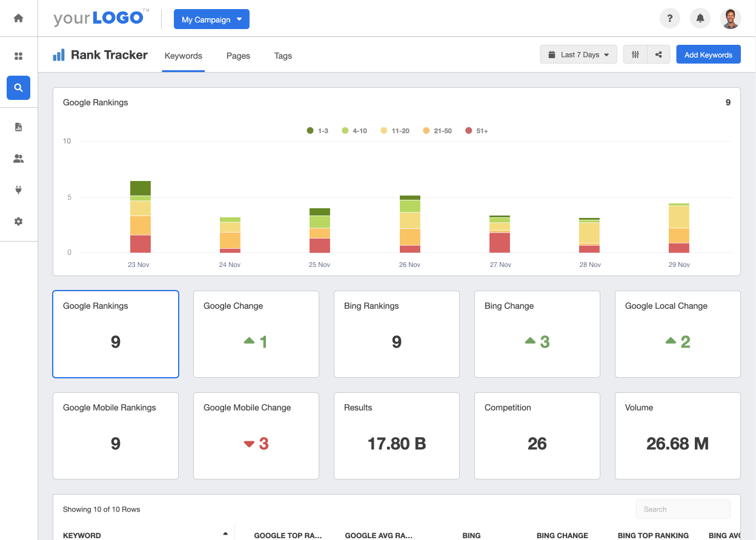Click the share icon next to filters
The height and width of the screenshot is (540, 756).
[x=658, y=54]
